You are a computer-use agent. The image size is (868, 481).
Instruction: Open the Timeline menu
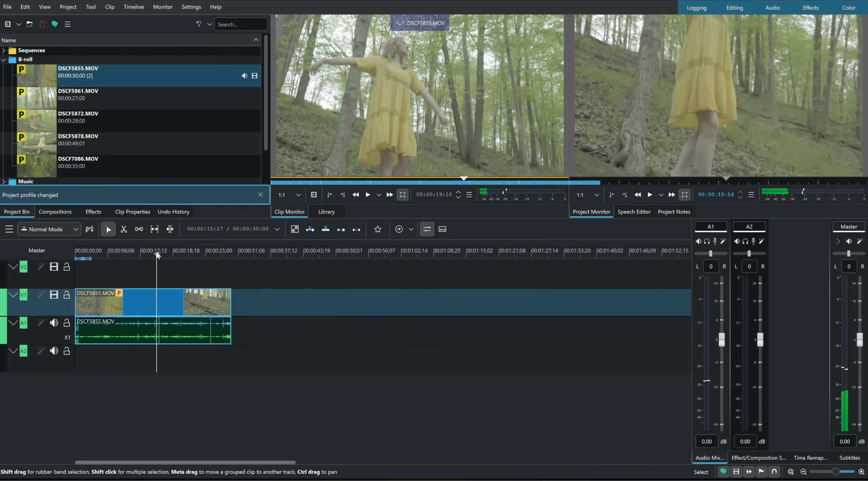134,7
